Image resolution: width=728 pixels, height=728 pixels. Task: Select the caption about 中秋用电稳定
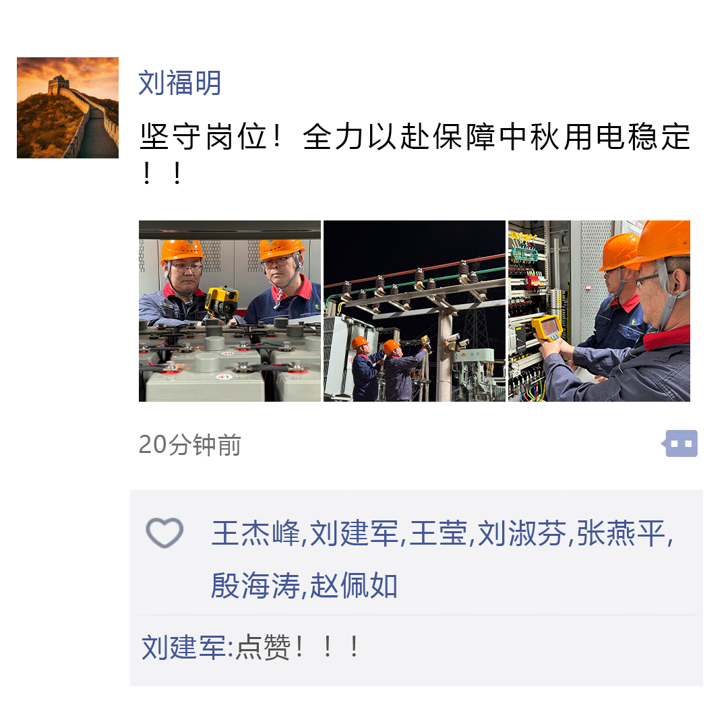coord(415,154)
